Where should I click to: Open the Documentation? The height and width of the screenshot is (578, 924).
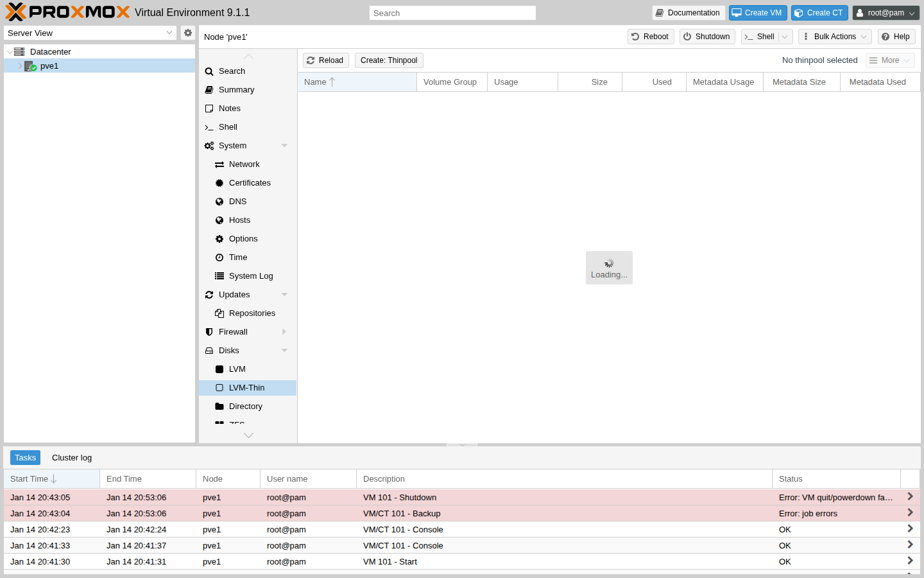tap(689, 12)
